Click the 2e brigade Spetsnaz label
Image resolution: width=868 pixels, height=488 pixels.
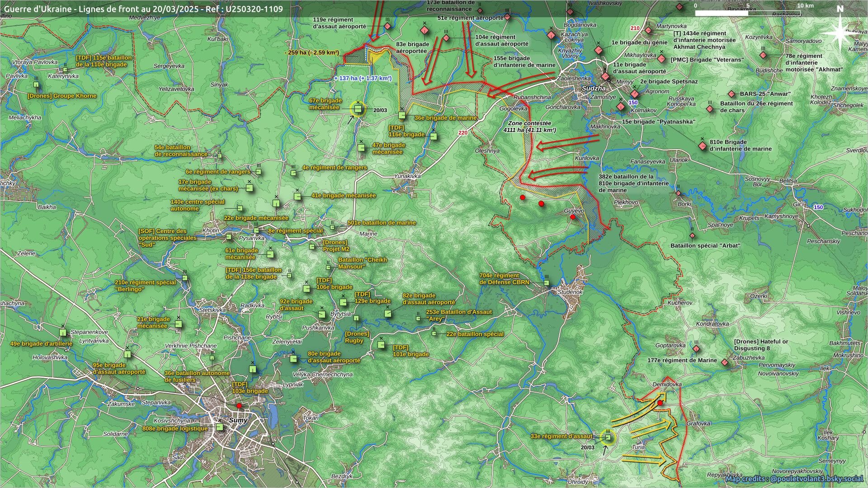[x=669, y=82]
